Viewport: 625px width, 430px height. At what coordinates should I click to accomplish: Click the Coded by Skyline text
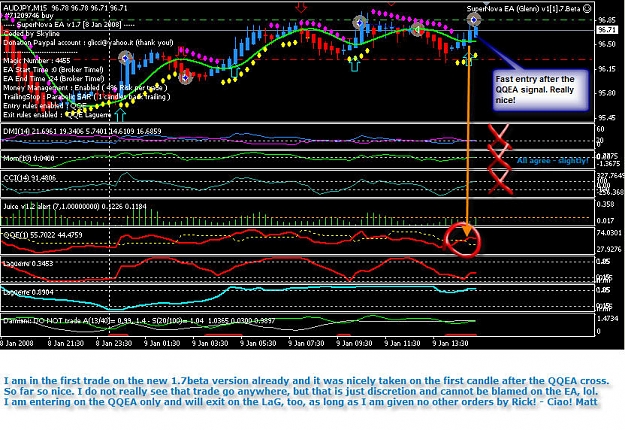[31, 33]
